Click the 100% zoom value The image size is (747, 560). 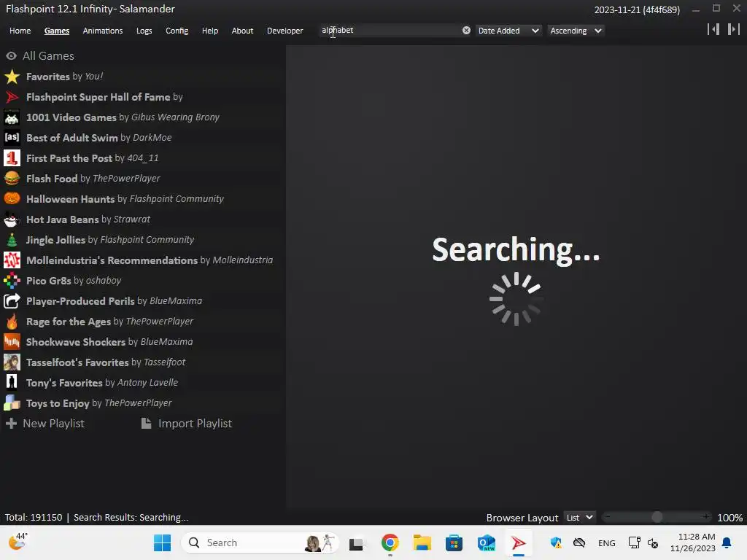[x=729, y=518]
